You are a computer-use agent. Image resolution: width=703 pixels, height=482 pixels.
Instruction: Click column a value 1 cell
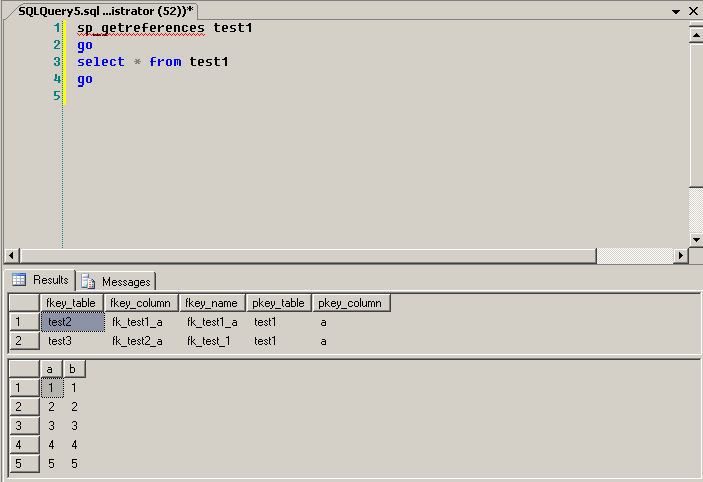tap(52, 388)
